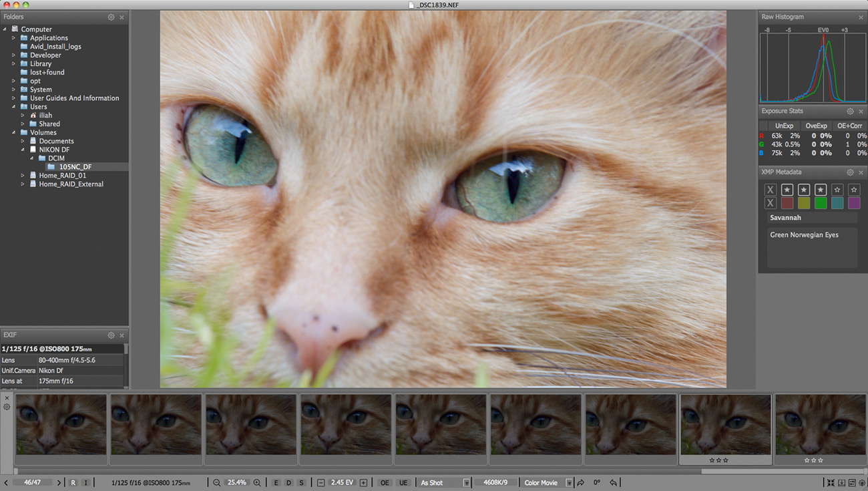Viewport: 868px width, 491px height.
Task: Expand the Applications folder in tree
Action: pos(13,38)
